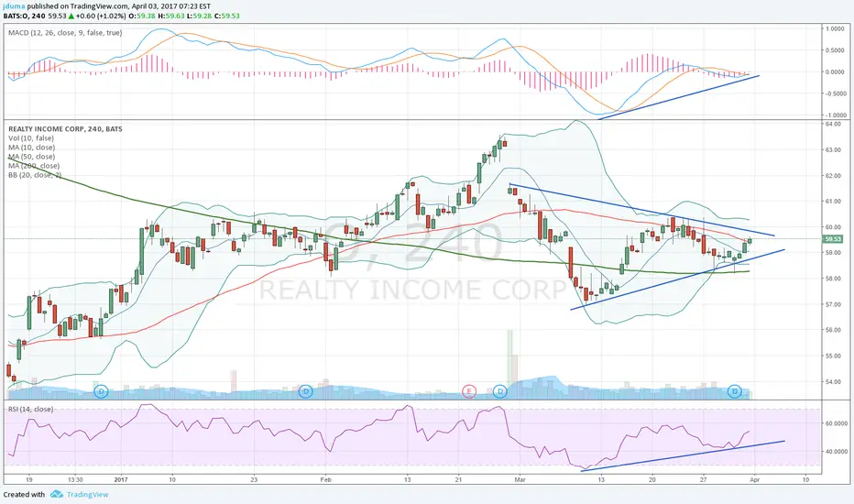Click the dividend D marker left of 2017 label
This screenshot has height=504, width=854.
tap(102, 390)
